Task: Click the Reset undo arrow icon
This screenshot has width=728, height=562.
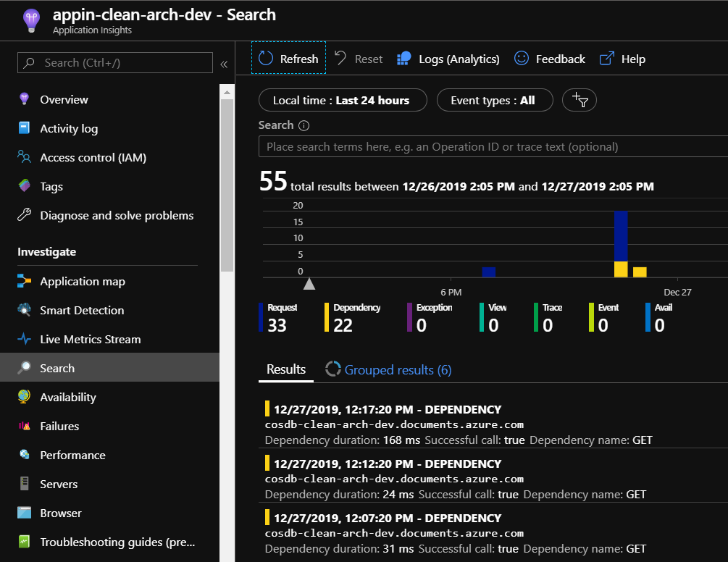Action: (x=340, y=58)
